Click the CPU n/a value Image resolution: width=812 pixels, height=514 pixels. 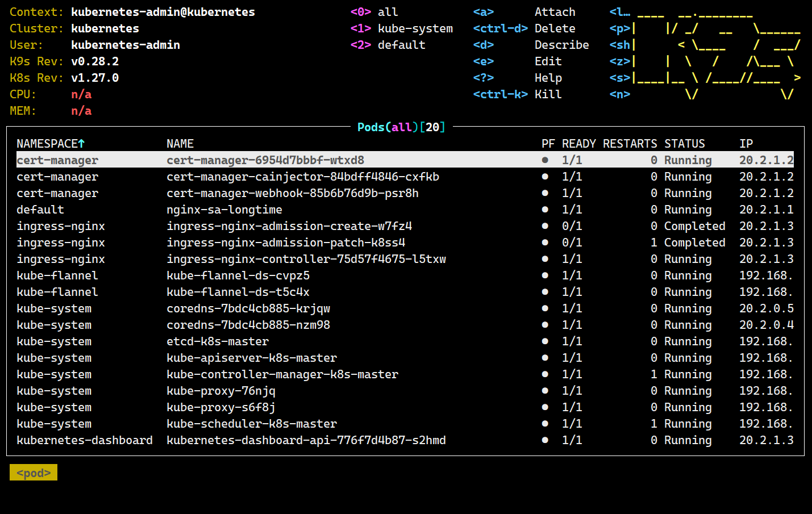[81, 94]
